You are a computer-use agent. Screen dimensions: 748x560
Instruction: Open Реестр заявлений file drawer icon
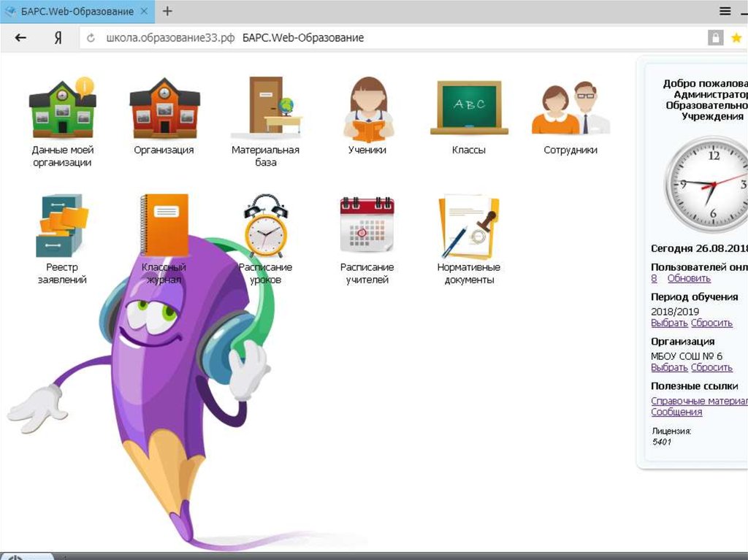[62, 226]
